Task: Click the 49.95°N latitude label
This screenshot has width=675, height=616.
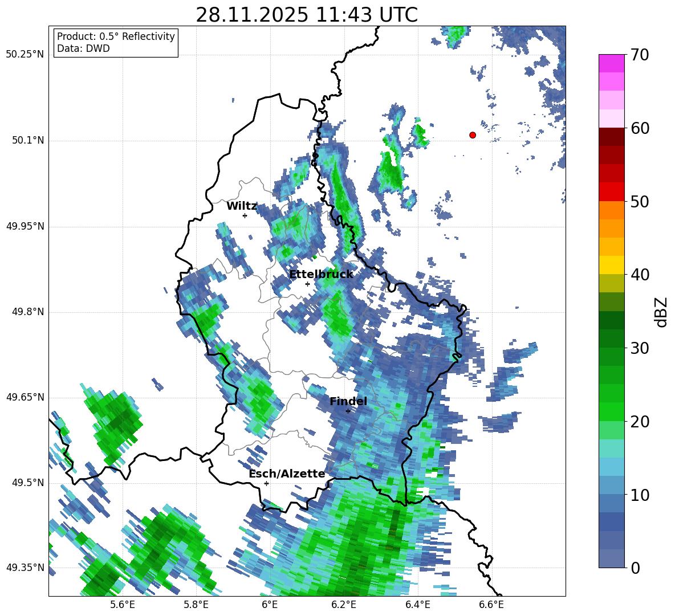Action: (25, 226)
